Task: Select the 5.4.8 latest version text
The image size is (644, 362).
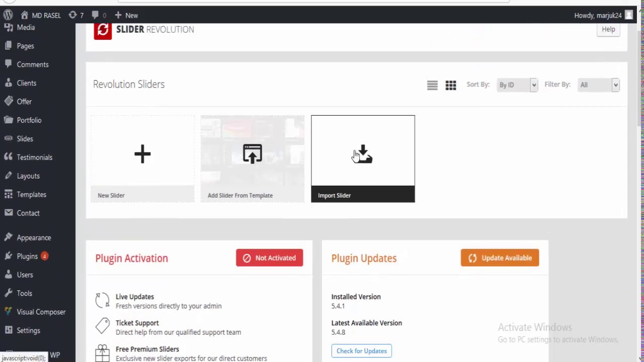Action: 338,332
